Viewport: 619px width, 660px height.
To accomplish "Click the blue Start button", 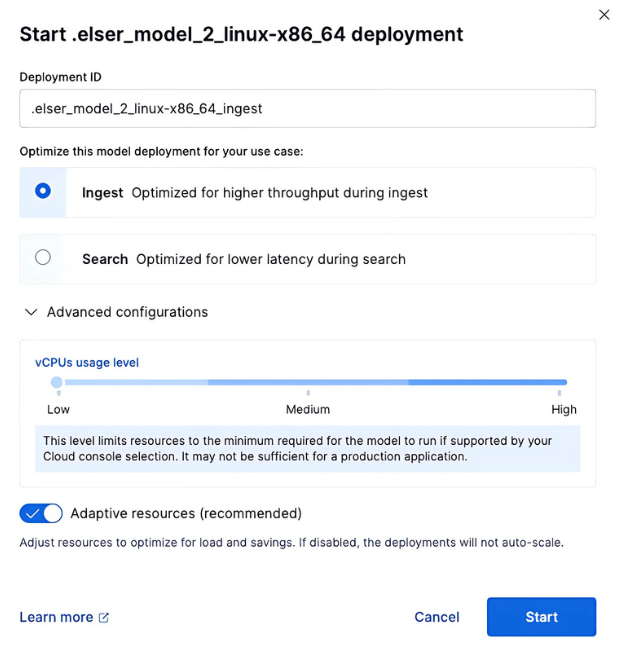I will coord(541,617).
